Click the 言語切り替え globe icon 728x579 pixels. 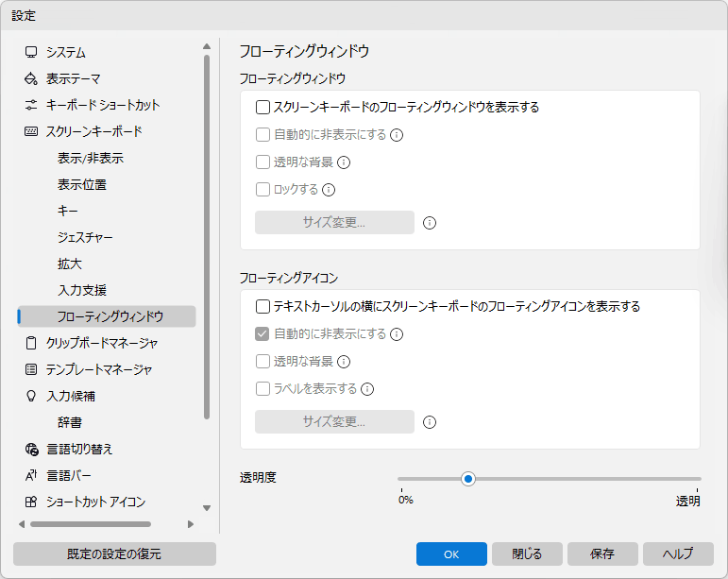(31, 449)
